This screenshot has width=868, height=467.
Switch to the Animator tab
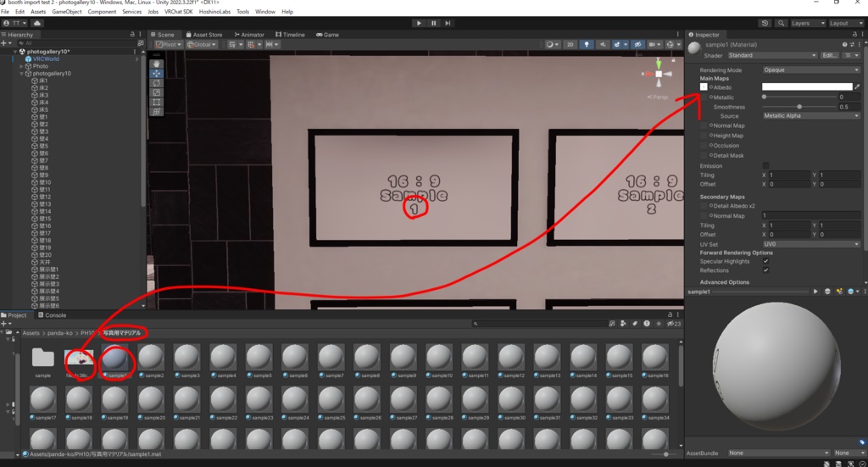(x=249, y=34)
